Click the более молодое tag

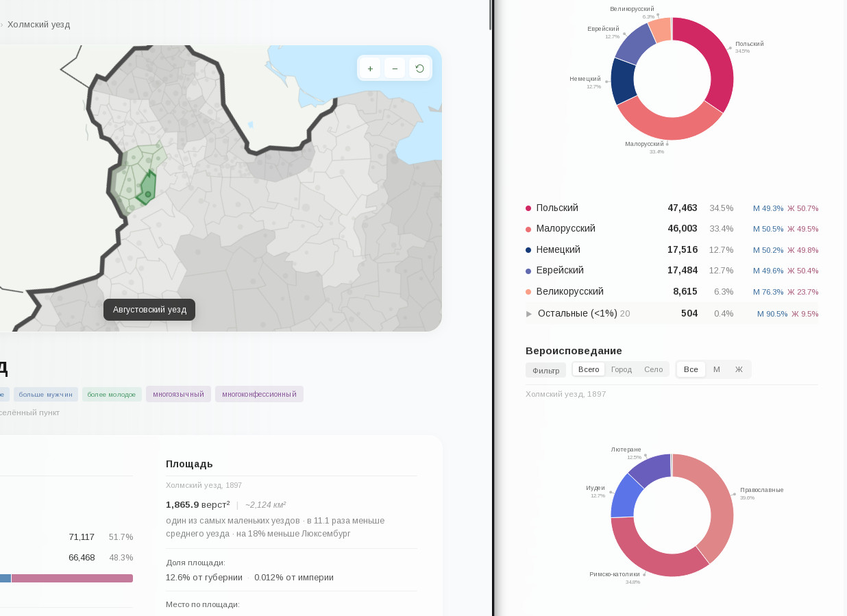point(112,394)
